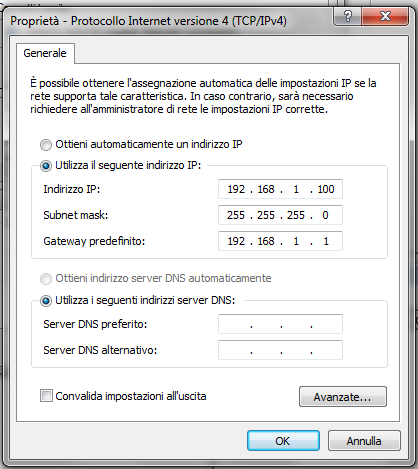Click the dialog title bar text
This screenshot has height=469, width=418.
click(x=148, y=21)
